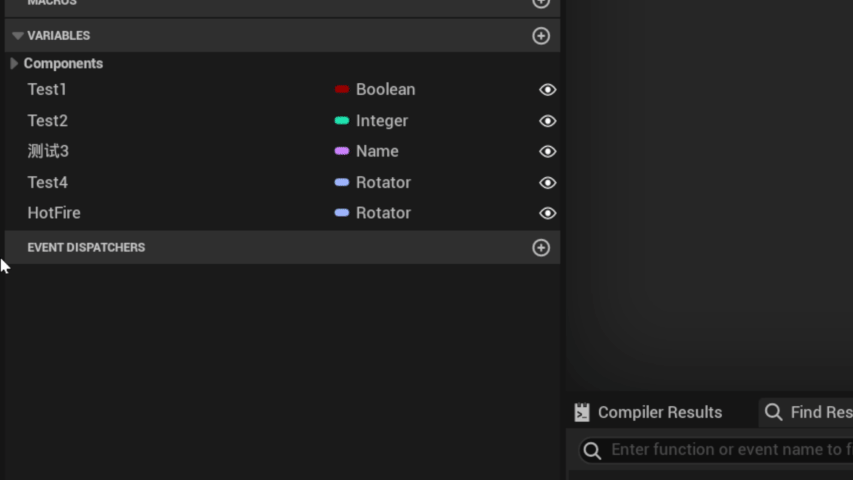Toggle HotFire variable visibility eye
Screen dimensions: 853x480
(x=547, y=213)
